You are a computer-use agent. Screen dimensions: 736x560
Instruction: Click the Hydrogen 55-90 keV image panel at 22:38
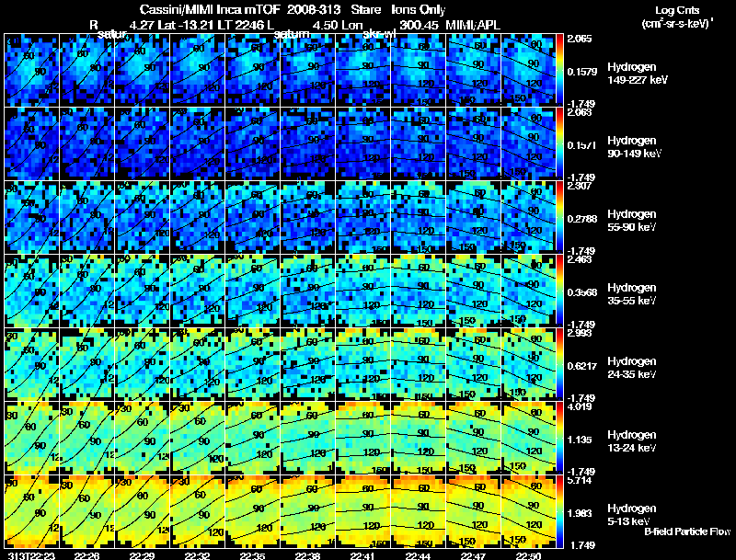click(308, 217)
